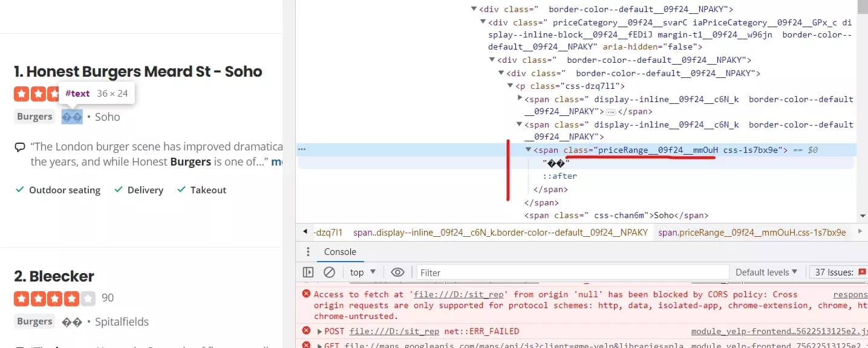Click the red error icon beside POST
The width and height of the screenshot is (868, 348).
pos(307,331)
